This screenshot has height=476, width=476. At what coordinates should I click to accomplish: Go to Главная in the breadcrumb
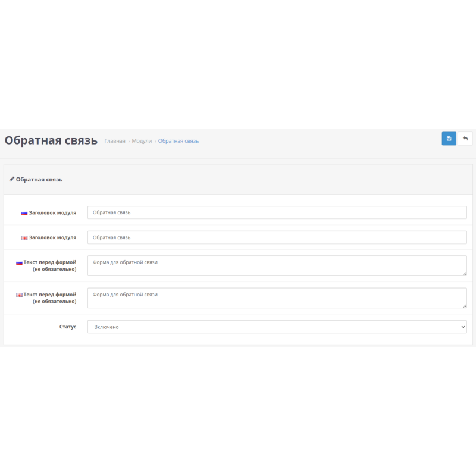pos(115,141)
